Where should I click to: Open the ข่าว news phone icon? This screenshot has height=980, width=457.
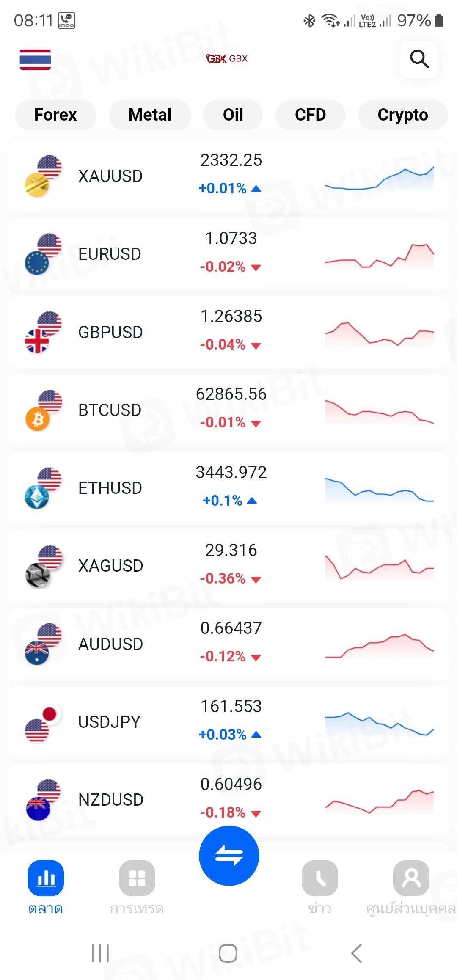(319, 878)
